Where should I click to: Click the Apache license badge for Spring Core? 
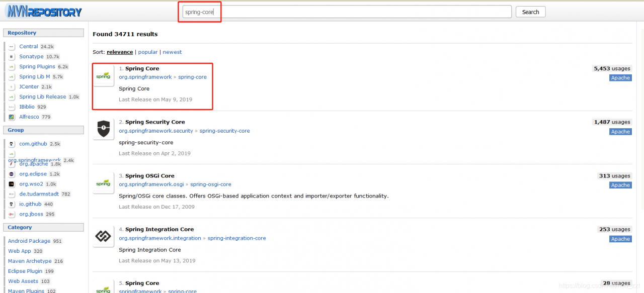tap(620, 78)
